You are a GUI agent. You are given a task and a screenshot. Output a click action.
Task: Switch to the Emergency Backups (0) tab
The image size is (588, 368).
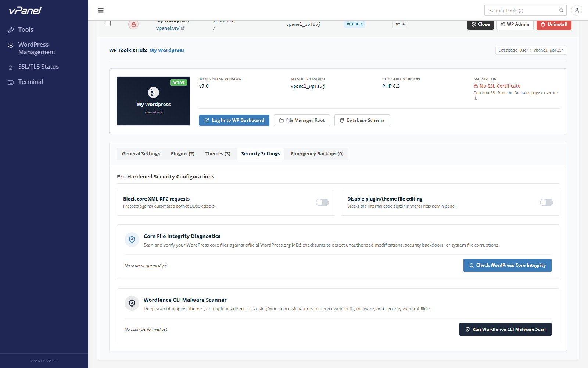(317, 154)
